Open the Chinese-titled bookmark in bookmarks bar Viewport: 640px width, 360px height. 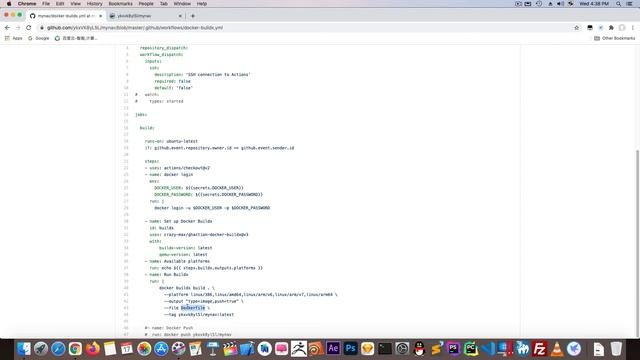pyautogui.click(x=76, y=38)
